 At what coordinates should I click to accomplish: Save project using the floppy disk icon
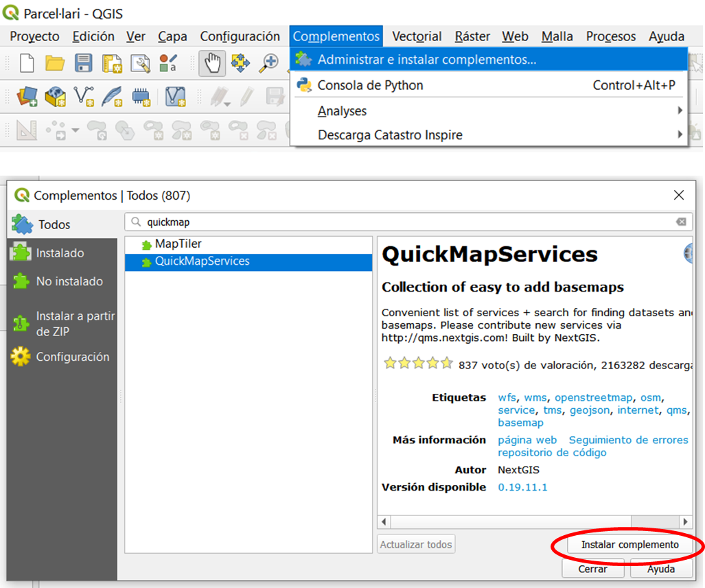pyautogui.click(x=83, y=63)
